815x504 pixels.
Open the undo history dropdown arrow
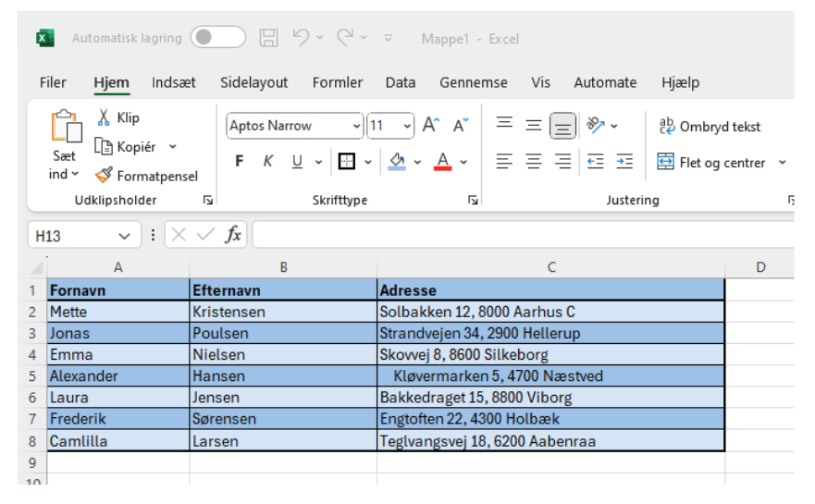point(320,37)
